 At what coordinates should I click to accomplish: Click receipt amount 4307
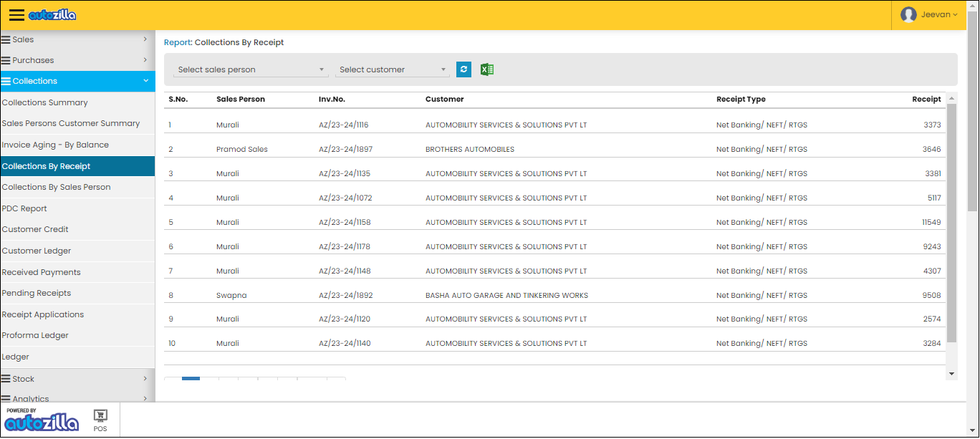[933, 271]
